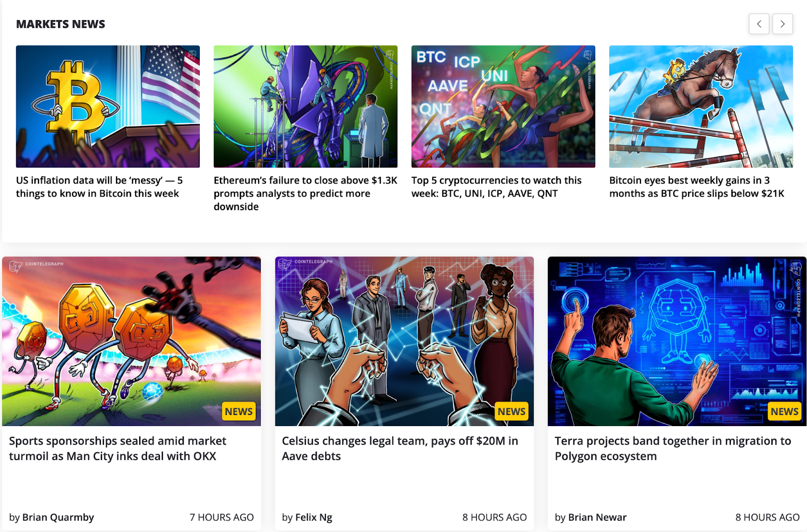807x532 pixels.
Task: Open headline about Ethereum's failure above $1.3K
Action: tap(306, 194)
